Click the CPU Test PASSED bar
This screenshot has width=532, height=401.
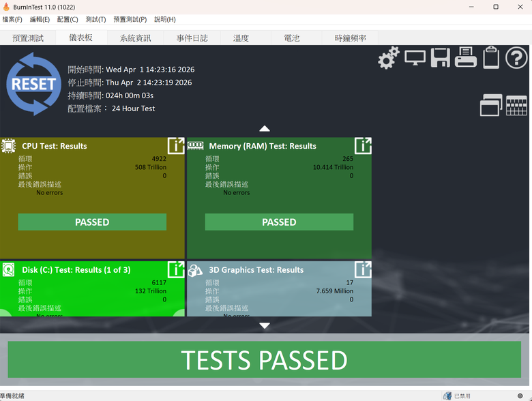click(92, 222)
